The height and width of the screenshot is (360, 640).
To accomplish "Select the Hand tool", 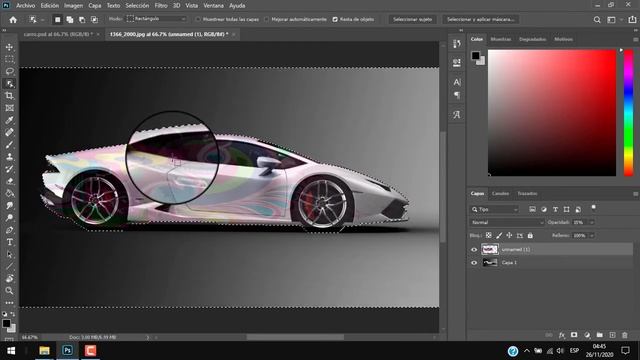I will 9,279.
